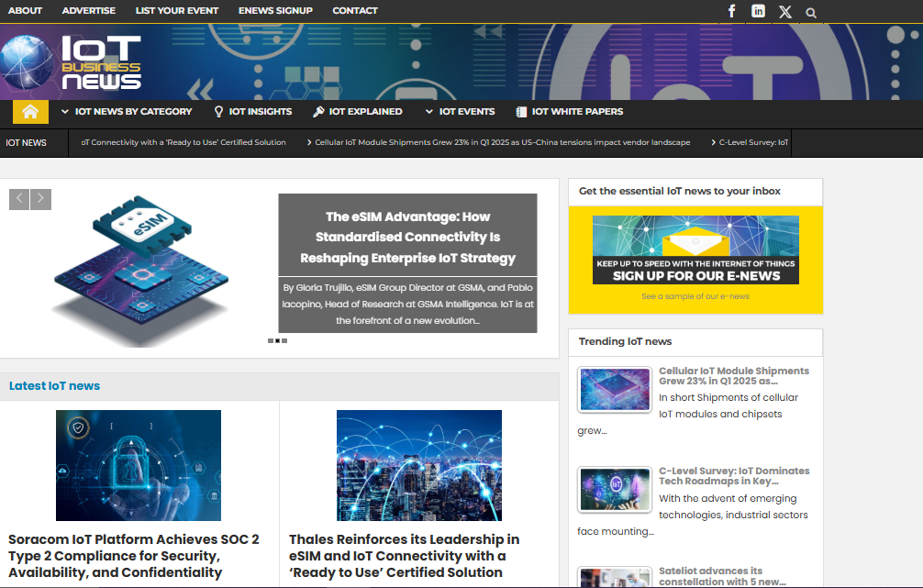Open the X (Twitter) social icon
Screen dimensions: 923x588
tap(785, 12)
